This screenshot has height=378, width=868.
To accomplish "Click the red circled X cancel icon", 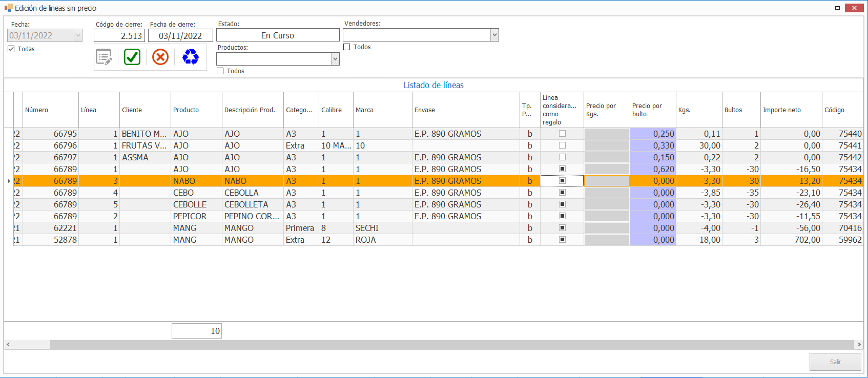I will 160,57.
